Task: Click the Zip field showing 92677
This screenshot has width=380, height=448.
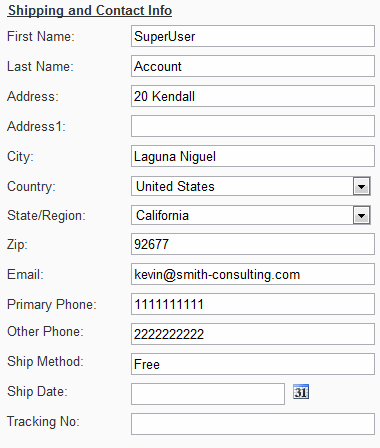Action: click(253, 244)
